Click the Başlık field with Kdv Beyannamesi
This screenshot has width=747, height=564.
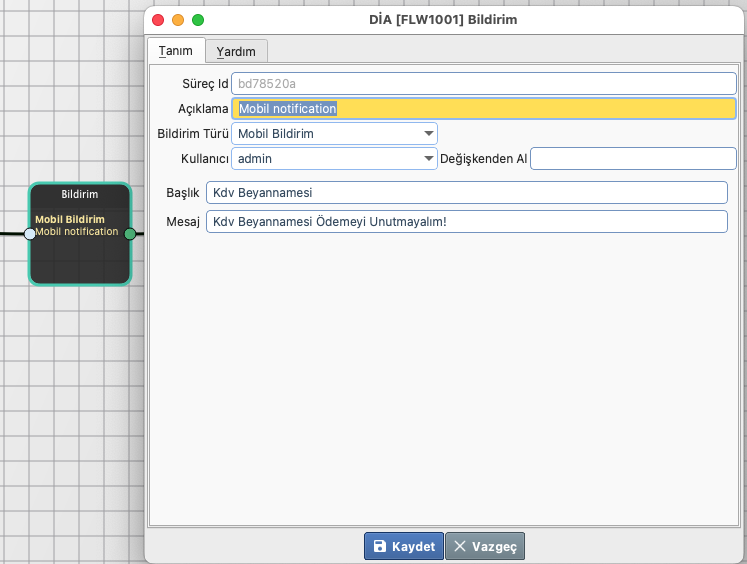point(466,192)
